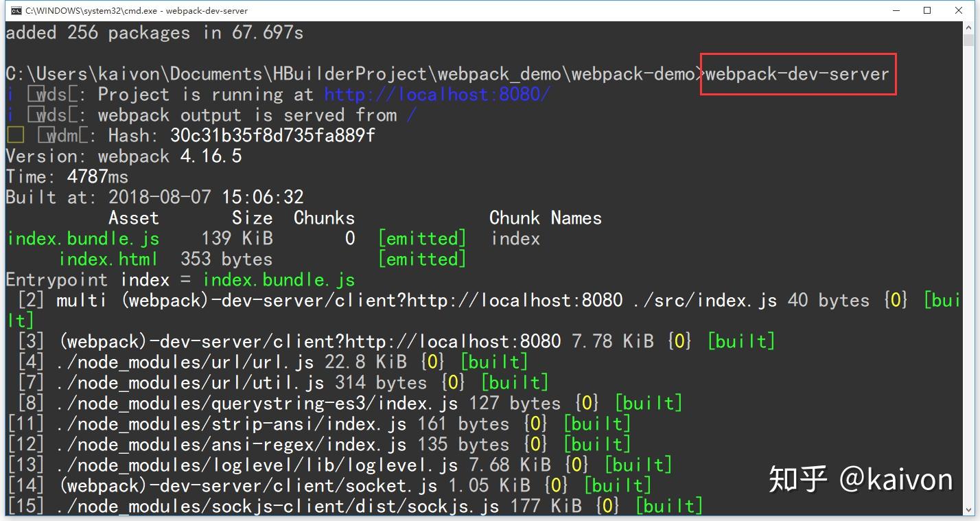Image resolution: width=980 pixels, height=521 pixels.
Task: Click the querystring-es3/index.js module path
Action: pyautogui.click(x=257, y=403)
